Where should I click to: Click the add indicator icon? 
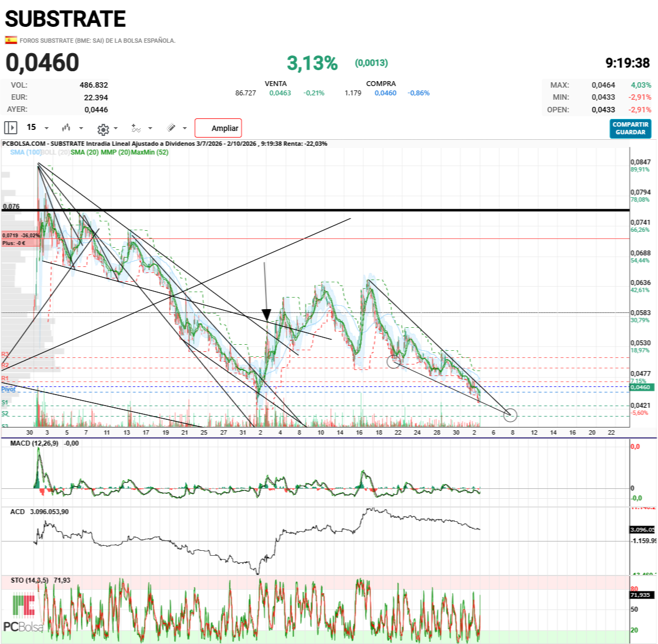136,128
